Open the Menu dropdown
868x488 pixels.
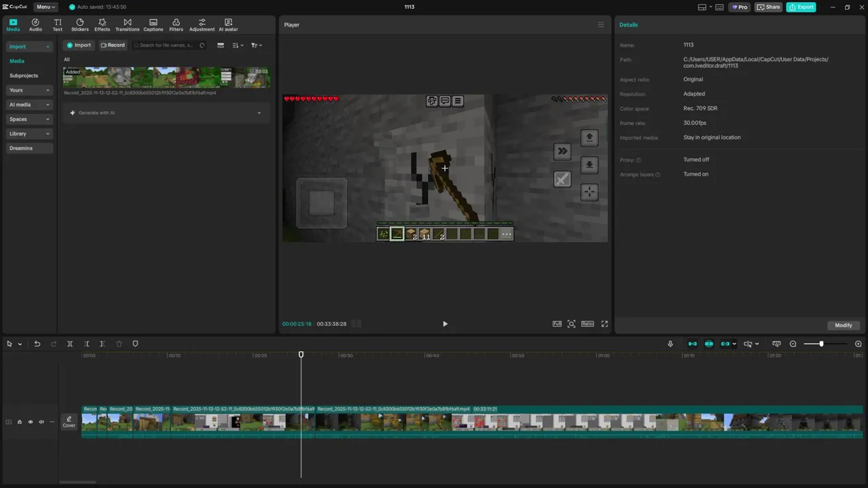coord(46,7)
